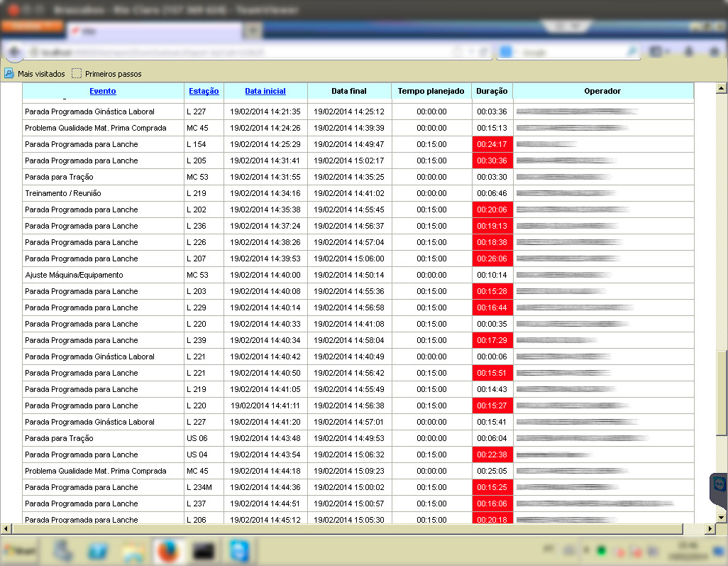Click the horizontal scrollbar right arrow
Screen dimensions: 728x566
tap(710, 529)
